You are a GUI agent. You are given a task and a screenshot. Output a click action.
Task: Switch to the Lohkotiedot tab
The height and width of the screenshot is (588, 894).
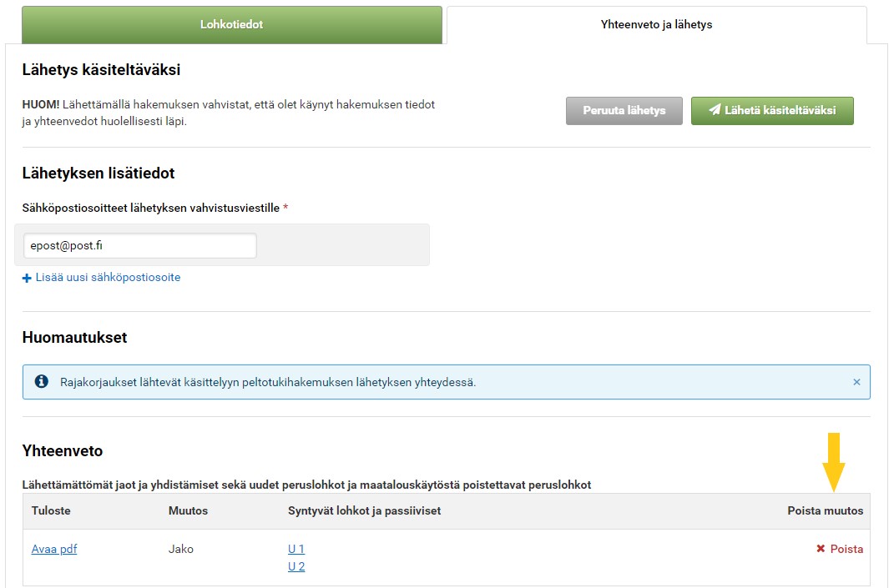pyautogui.click(x=231, y=25)
